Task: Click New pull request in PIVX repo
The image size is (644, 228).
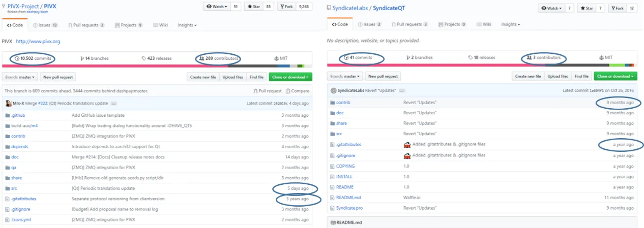Action: [58, 77]
